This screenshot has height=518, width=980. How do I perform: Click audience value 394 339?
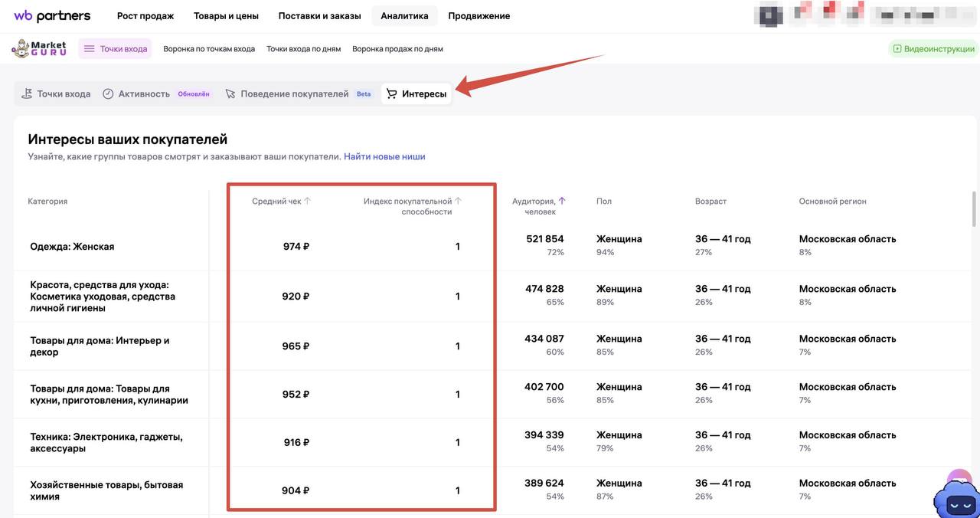(x=544, y=435)
